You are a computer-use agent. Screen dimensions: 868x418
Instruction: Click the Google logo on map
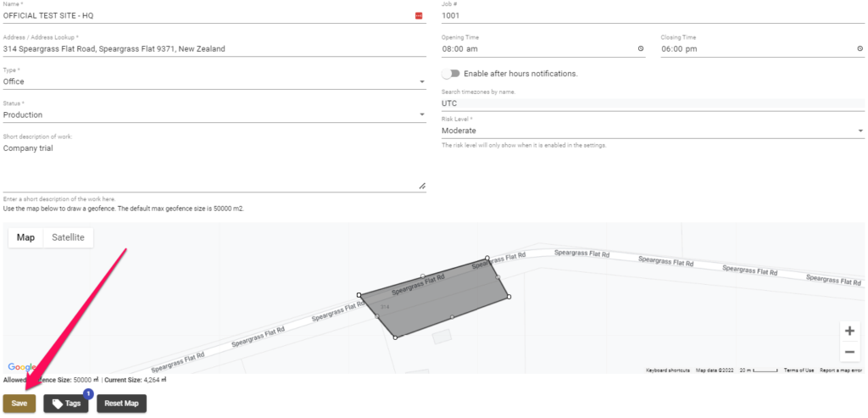pos(21,367)
